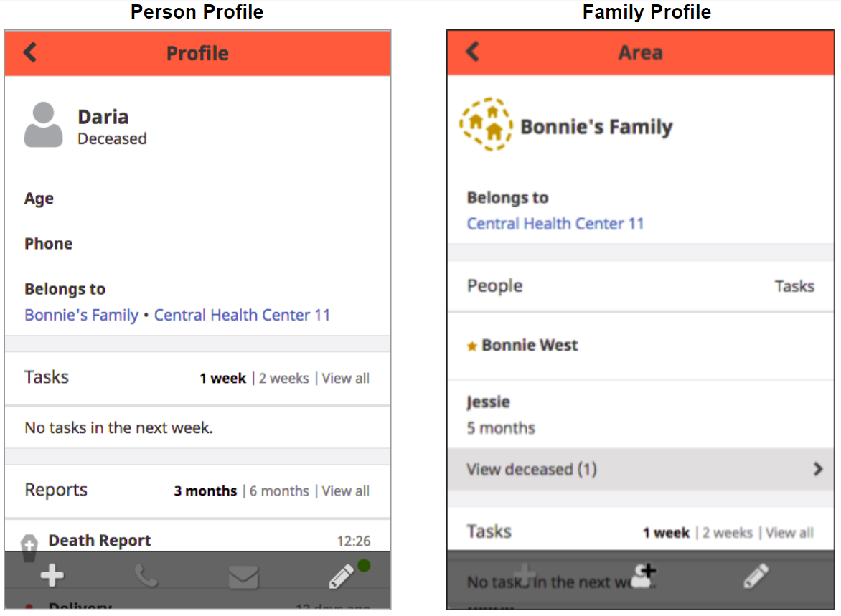The image size is (841, 616).
Task: Edit Bonnie's Family with the pencil icon
Action: [756, 576]
